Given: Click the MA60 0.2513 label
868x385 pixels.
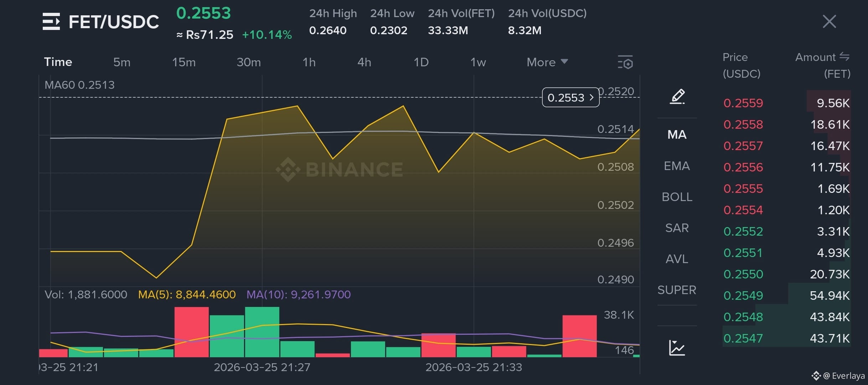Looking at the screenshot, I should click(x=79, y=85).
